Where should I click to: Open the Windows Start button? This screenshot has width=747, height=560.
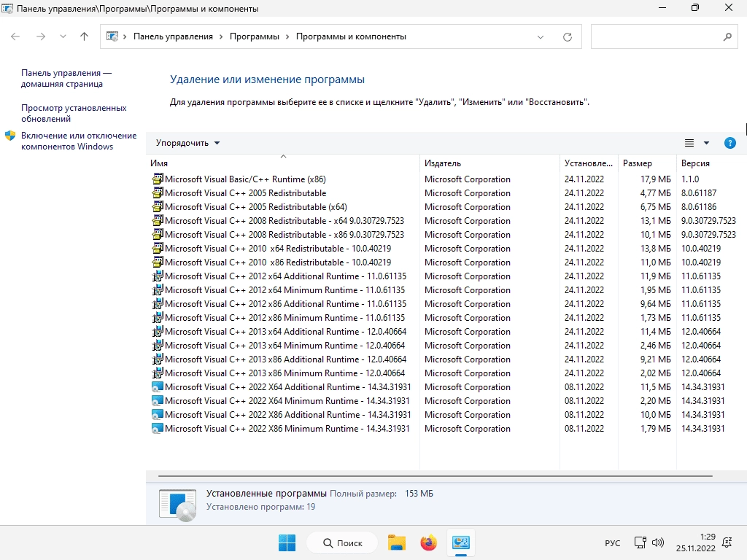pyautogui.click(x=287, y=542)
